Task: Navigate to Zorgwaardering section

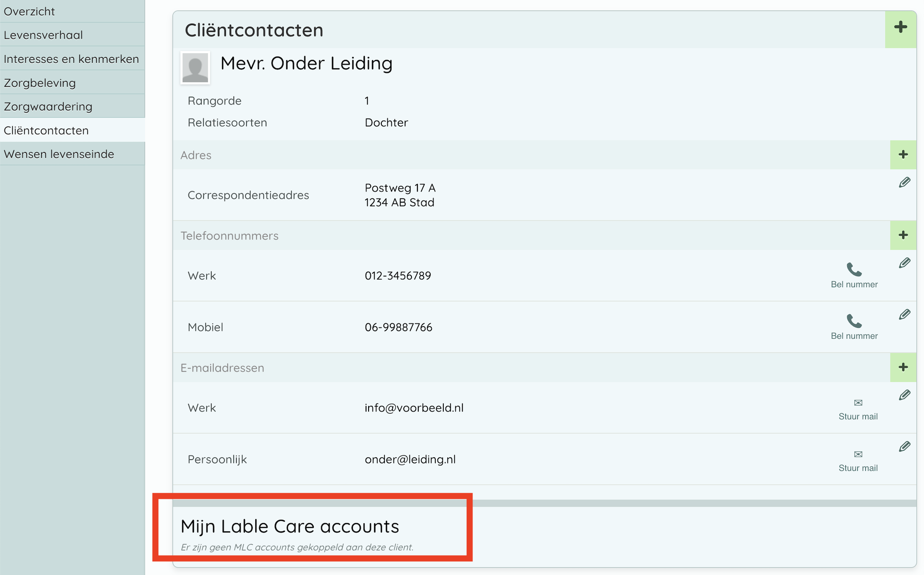Action: [x=48, y=106]
